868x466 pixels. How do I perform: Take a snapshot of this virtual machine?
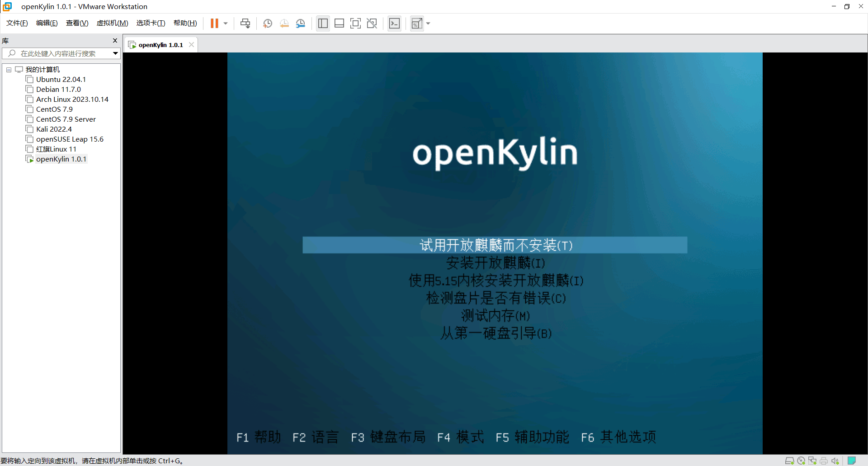268,24
